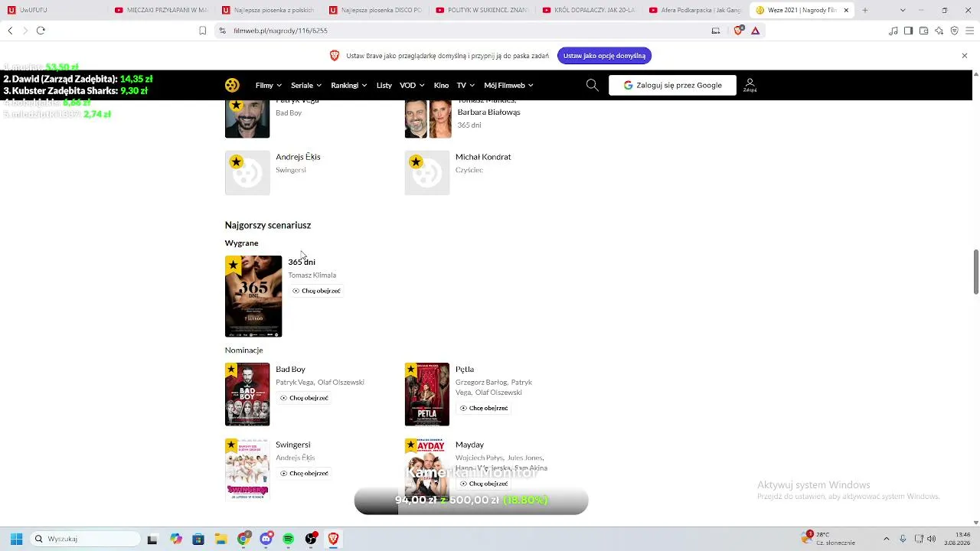Open Brave Leo AI toolbar icon
980x551 pixels.
coord(939,31)
